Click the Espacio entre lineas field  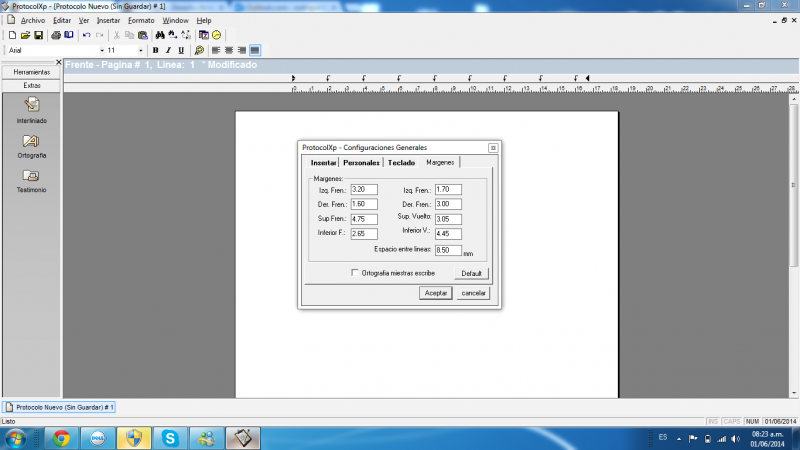tap(448, 250)
